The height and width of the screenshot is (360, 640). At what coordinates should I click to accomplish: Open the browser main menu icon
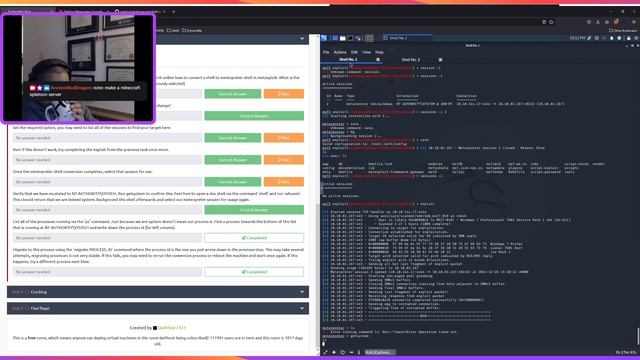(634, 22)
